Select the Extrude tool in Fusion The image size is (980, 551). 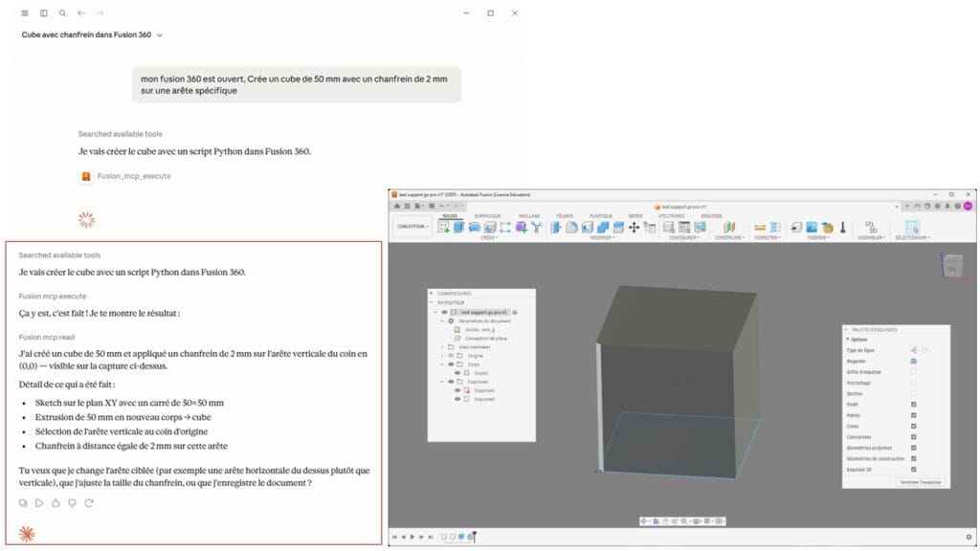tap(458, 228)
